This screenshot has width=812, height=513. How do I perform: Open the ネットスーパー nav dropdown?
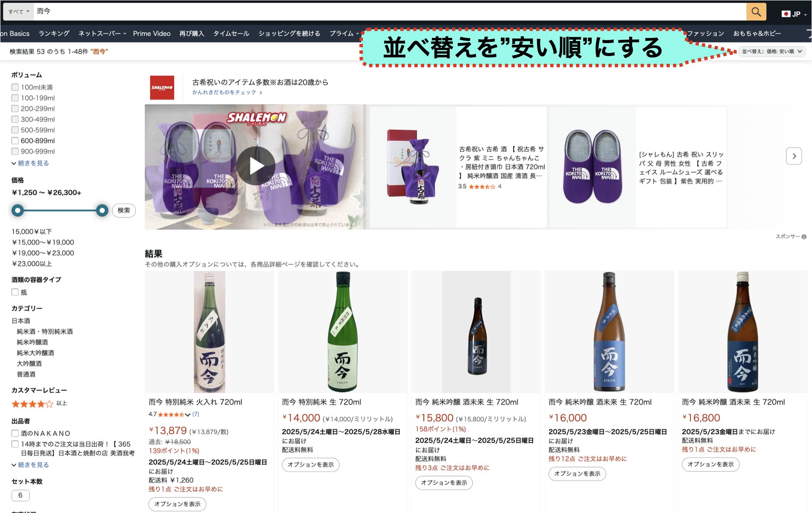coord(102,34)
